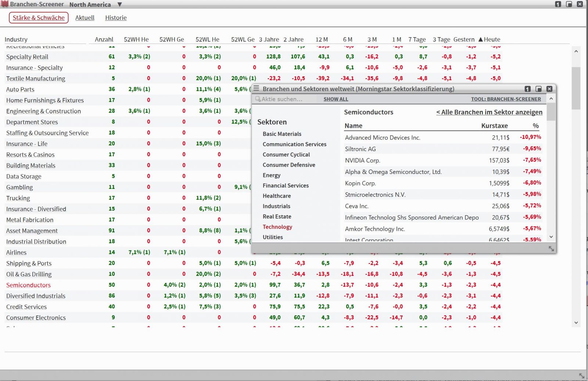This screenshot has height=381, width=588.
Task: Select the Industrials sector
Action: [x=276, y=206]
